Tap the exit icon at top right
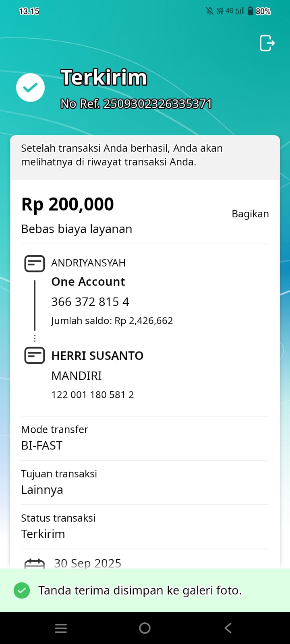 tap(267, 43)
